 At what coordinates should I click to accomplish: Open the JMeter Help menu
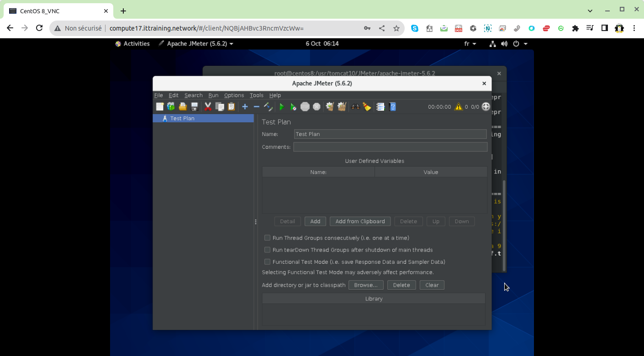pos(275,95)
